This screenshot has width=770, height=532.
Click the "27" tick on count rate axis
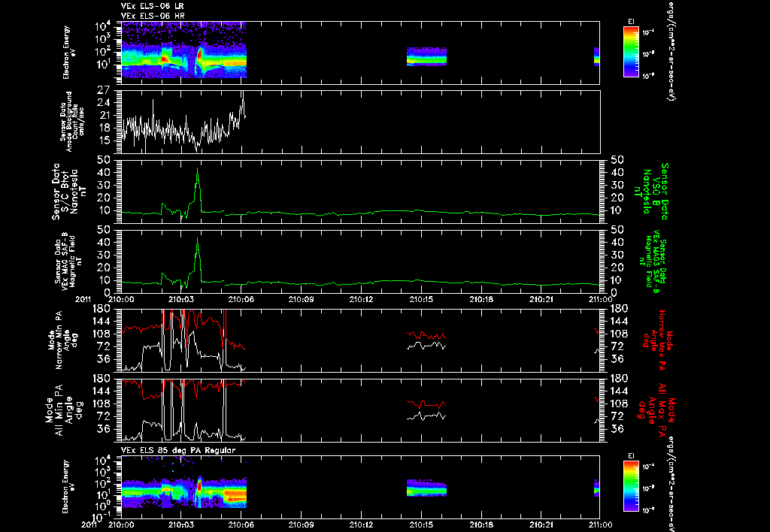[103, 90]
